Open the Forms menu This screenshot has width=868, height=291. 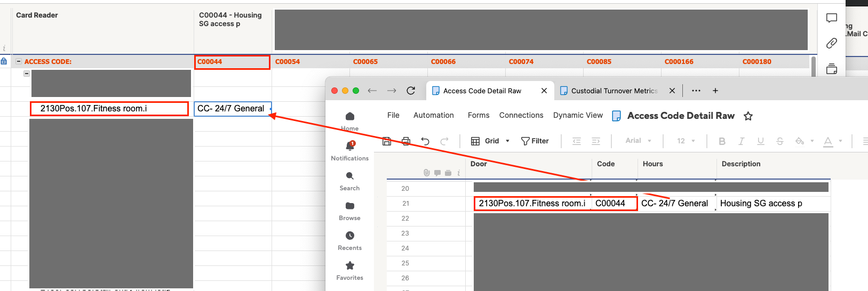tap(479, 115)
